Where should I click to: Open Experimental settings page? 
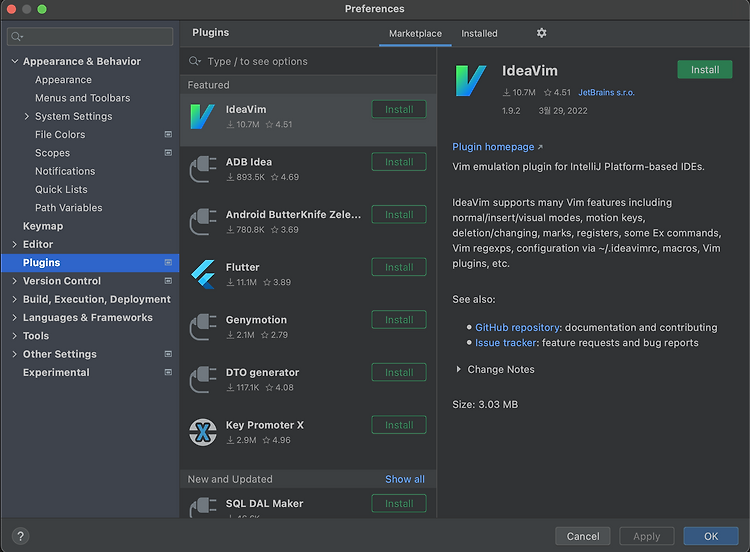point(56,373)
